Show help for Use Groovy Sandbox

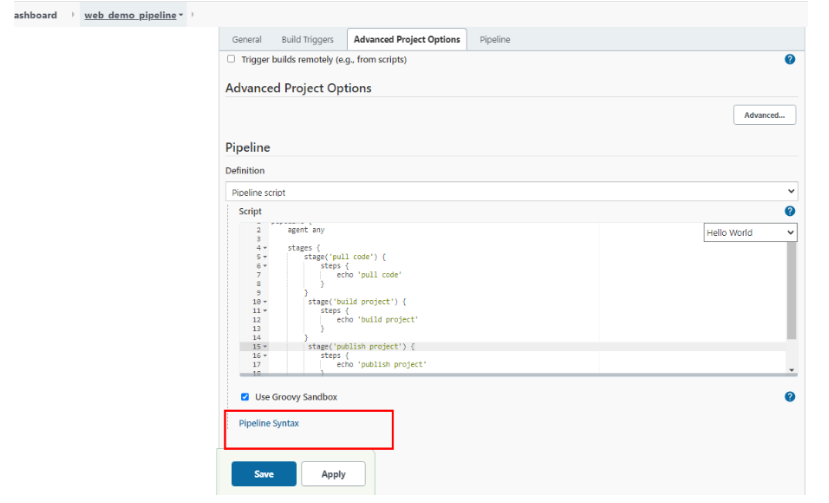(x=790, y=397)
